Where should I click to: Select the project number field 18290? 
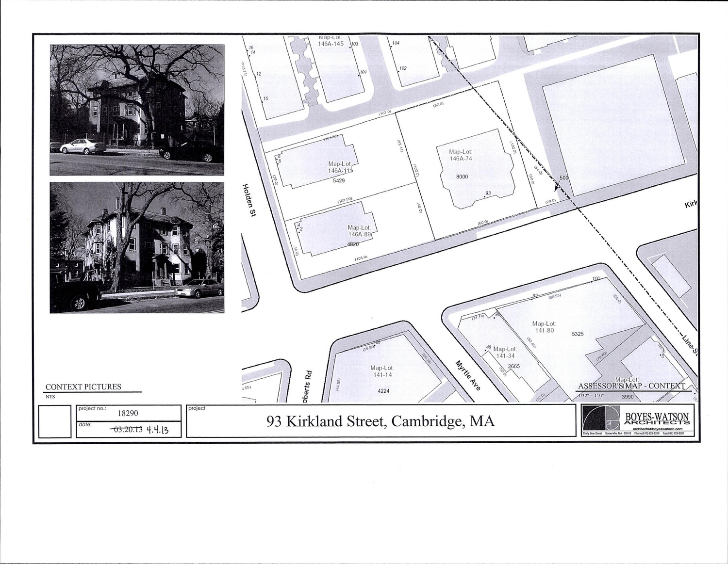128,413
